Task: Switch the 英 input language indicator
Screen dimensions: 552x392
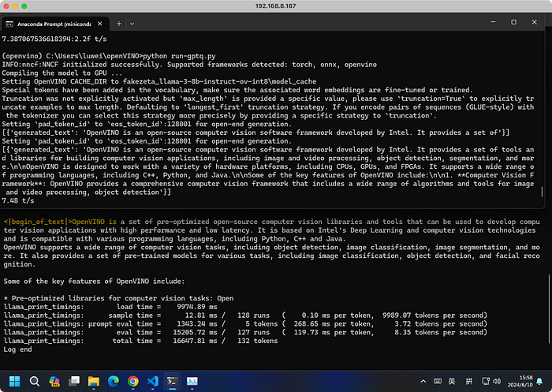Action: point(452,381)
